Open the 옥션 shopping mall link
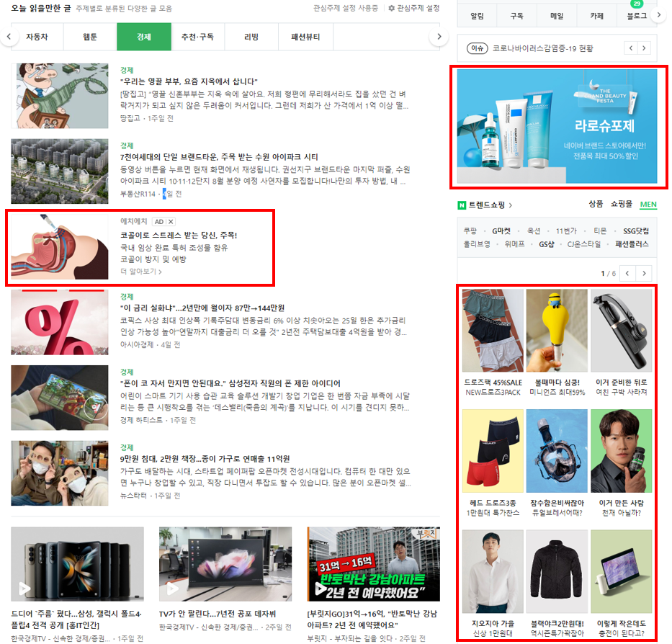This screenshot has height=644, width=672. pyautogui.click(x=534, y=231)
